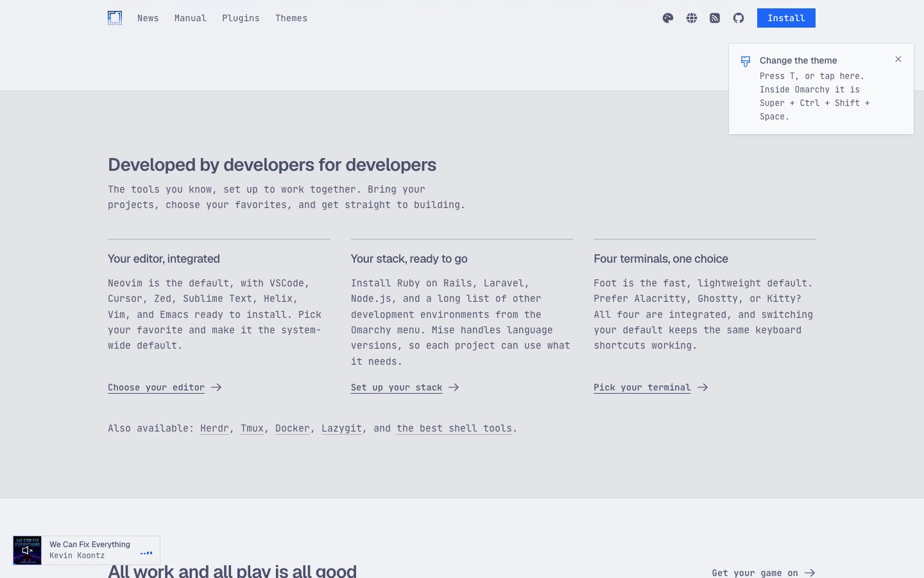Image resolution: width=924 pixels, height=578 pixels.
Task: Click the Change the theme notification title
Action: click(x=798, y=60)
